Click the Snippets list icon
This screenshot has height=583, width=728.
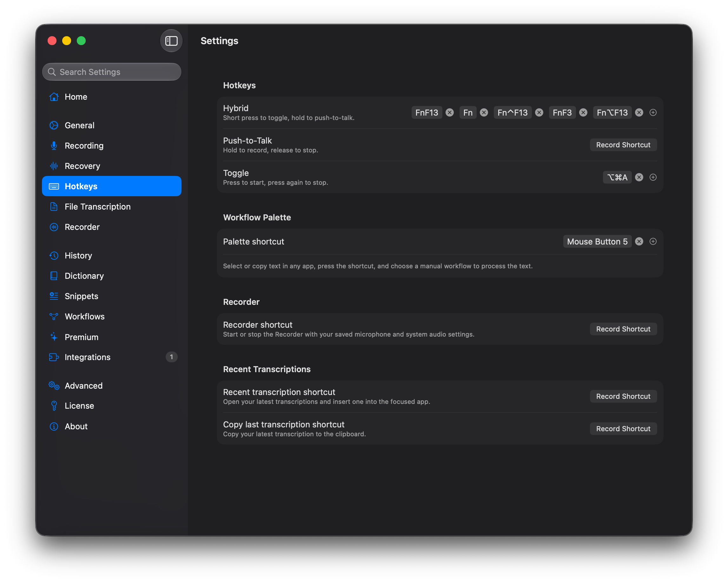[54, 296]
